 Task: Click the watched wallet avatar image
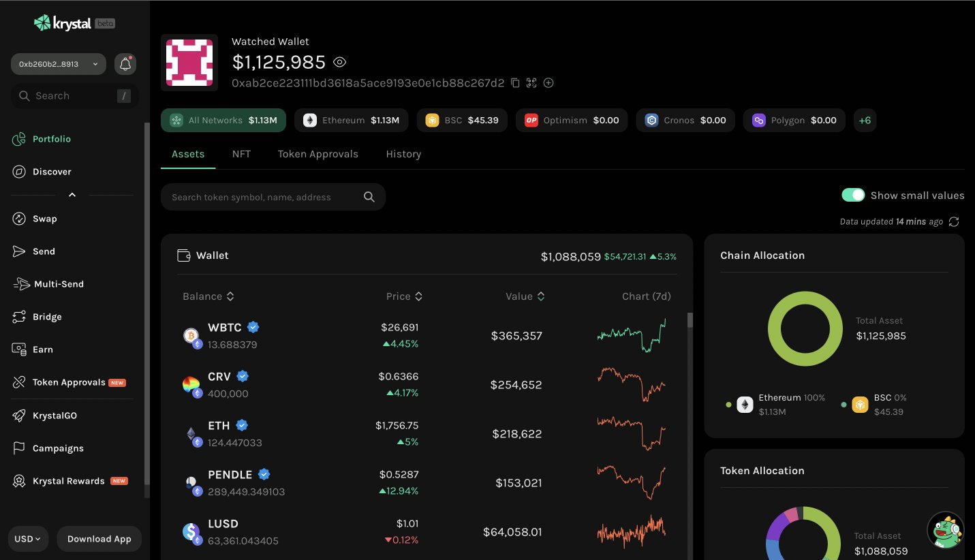click(189, 63)
